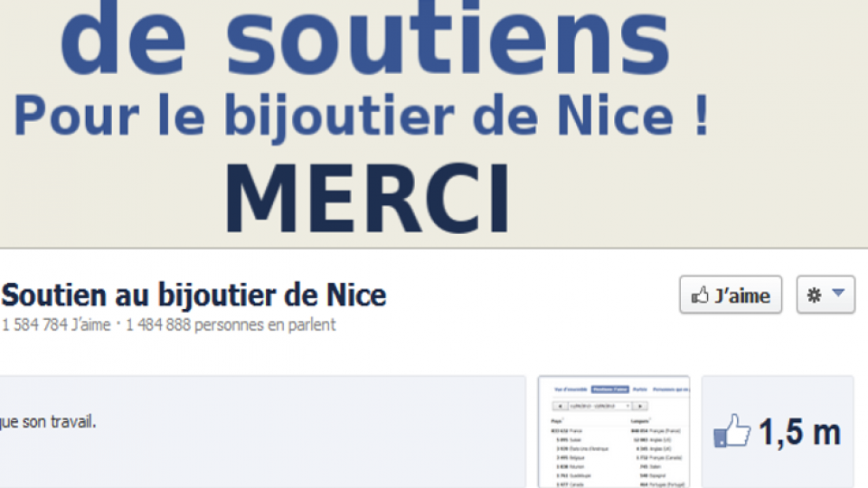Click next-date arrow in the statistics thumbnail
Viewport: 868px width, 488px height.
click(x=640, y=406)
